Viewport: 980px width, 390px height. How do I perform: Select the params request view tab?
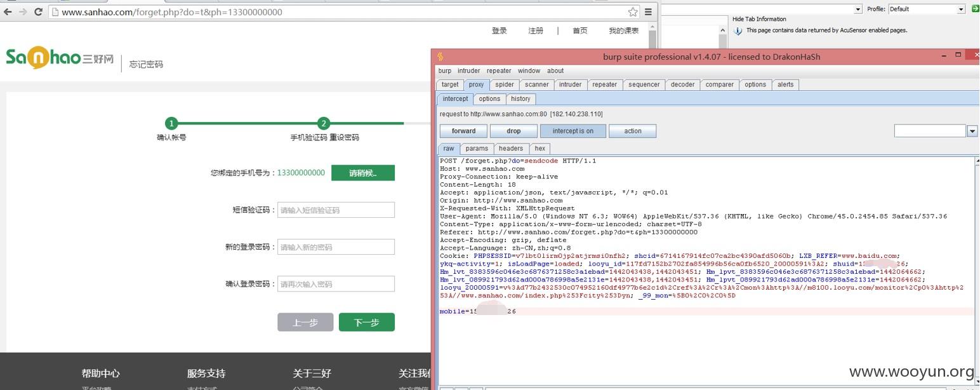click(477, 149)
